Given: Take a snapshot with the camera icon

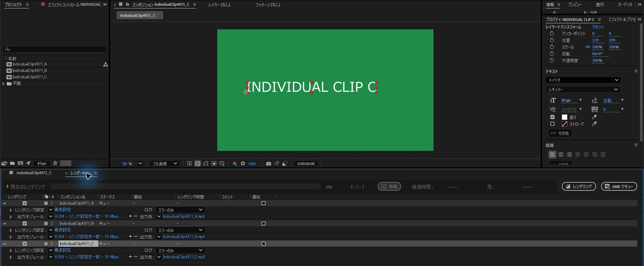Looking at the screenshot, I should point(269,164).
